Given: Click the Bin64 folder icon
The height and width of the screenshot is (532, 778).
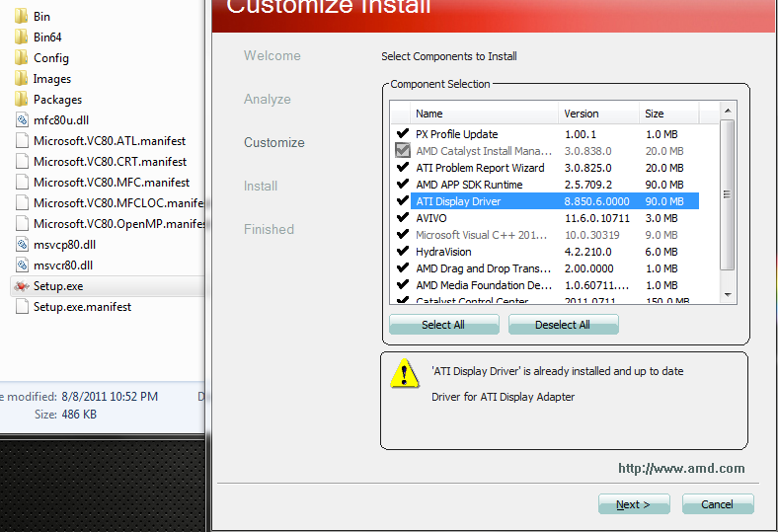Looking at the screenshot, I should pyautogui.click(x=22, y=38).
